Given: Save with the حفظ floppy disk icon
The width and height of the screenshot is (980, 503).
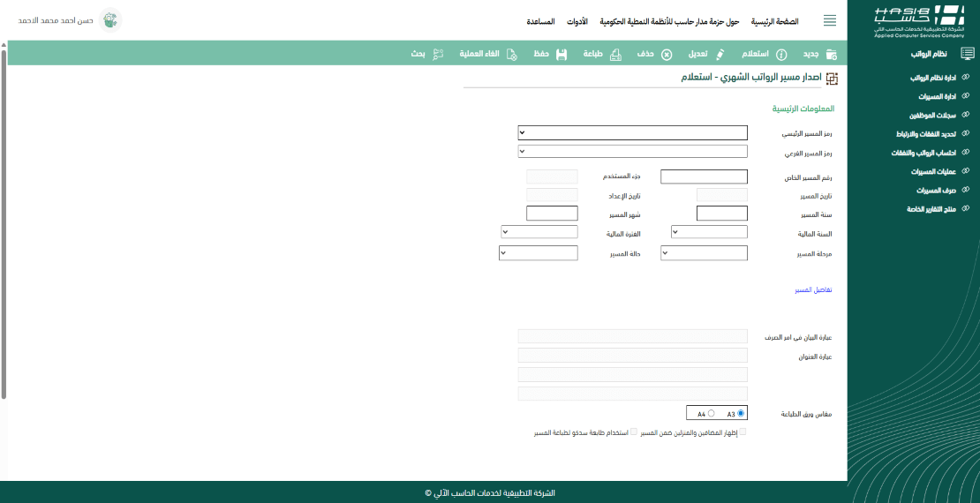Looking at the screenshot, I should coord(561,54).
